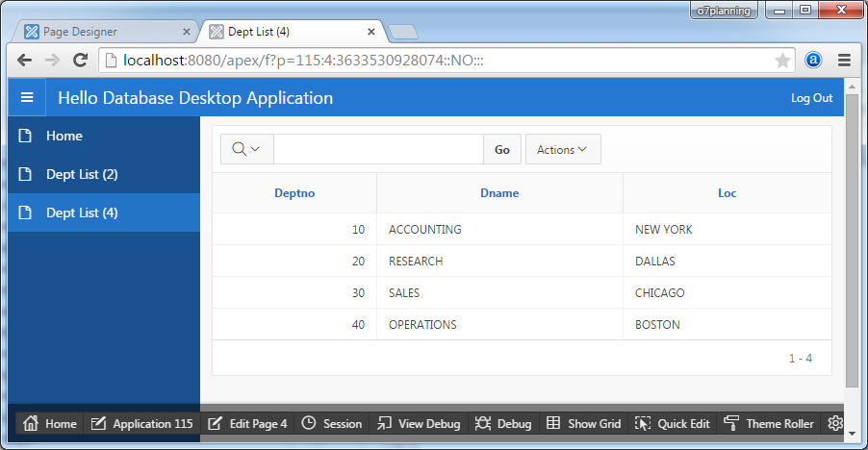868x450 pixels.
Task: Click the Page Designer tab favicon
Action: pyautogui.click(x=32, y=32)
